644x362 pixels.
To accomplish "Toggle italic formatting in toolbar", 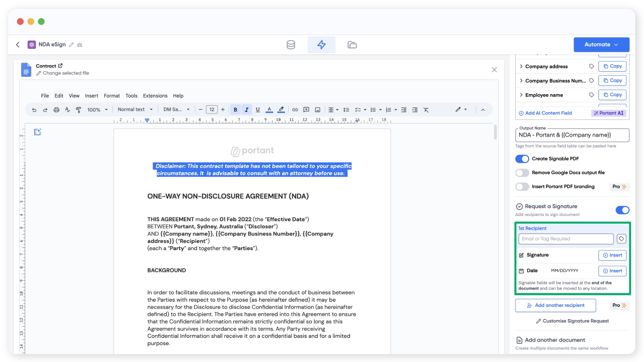I will [247, 110].
